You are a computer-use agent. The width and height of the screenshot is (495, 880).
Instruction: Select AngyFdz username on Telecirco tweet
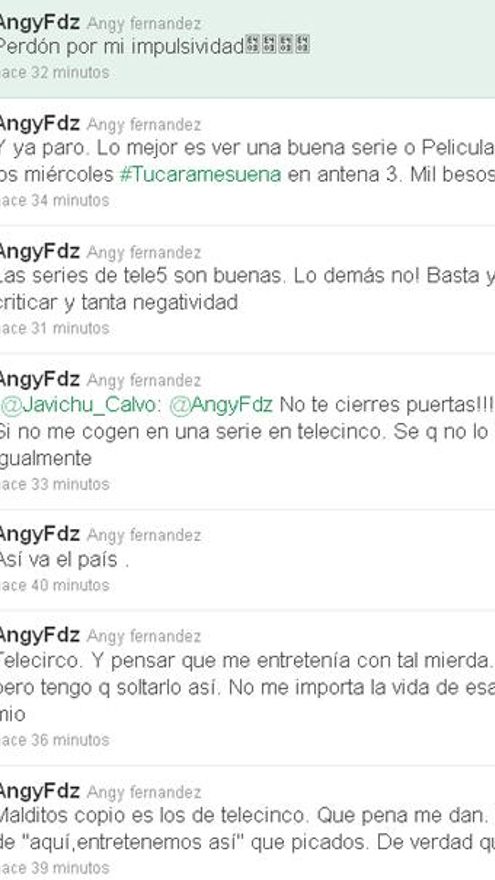coord(40,635)
